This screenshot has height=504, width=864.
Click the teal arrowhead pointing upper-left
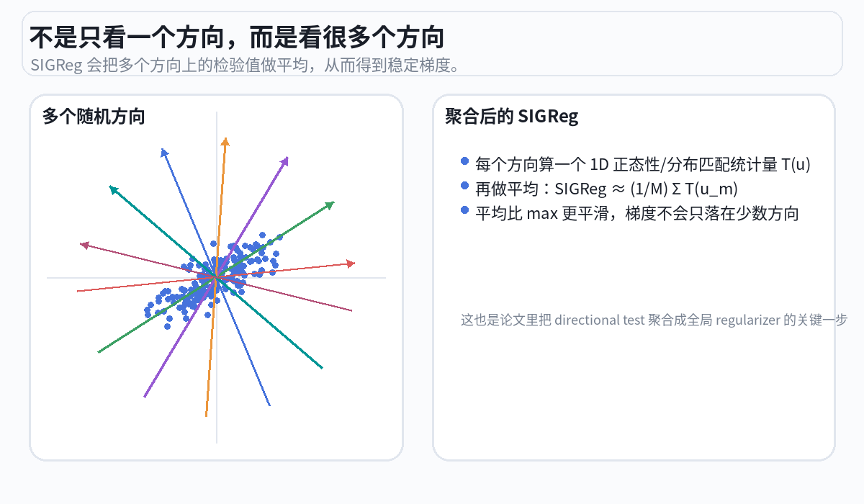click(112, 189)
